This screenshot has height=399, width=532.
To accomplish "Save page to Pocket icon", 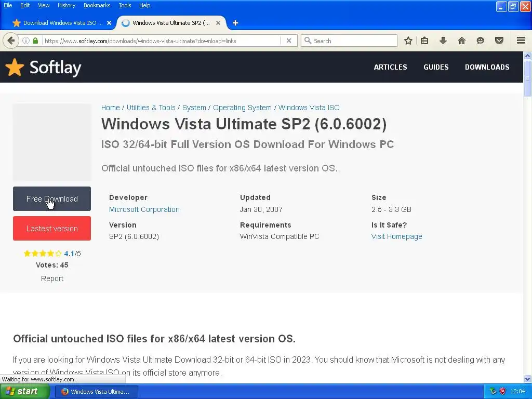I will coord(499,41).
